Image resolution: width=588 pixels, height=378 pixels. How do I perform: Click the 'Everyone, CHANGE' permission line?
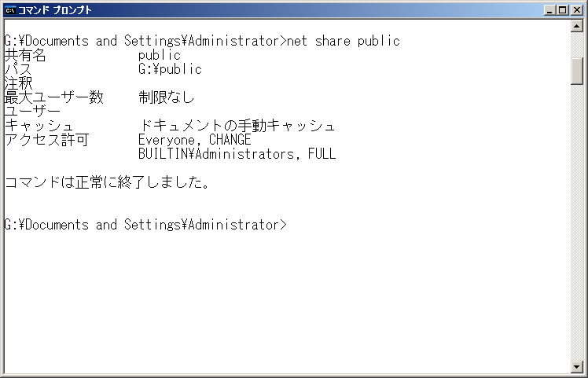(x=195, y=140)
